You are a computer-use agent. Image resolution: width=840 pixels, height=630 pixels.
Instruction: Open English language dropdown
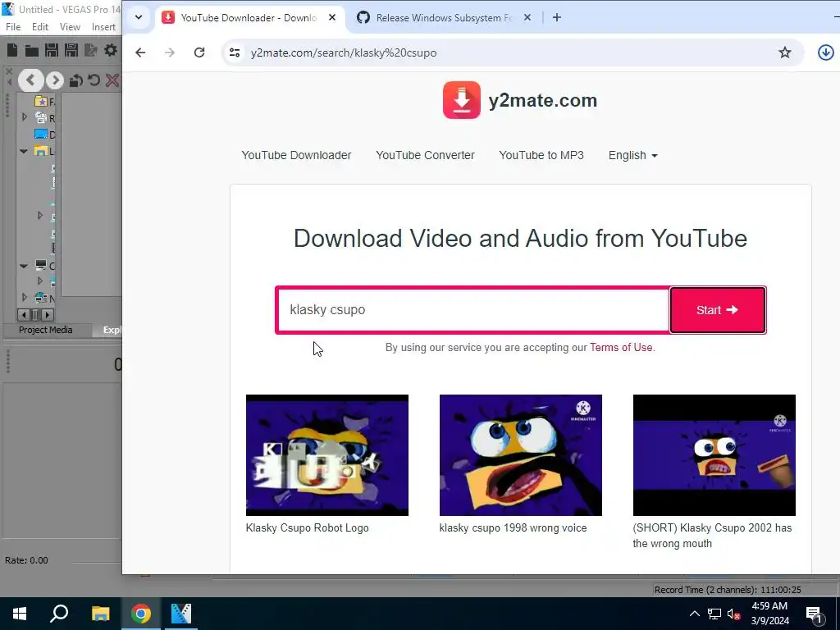(632, 155)
